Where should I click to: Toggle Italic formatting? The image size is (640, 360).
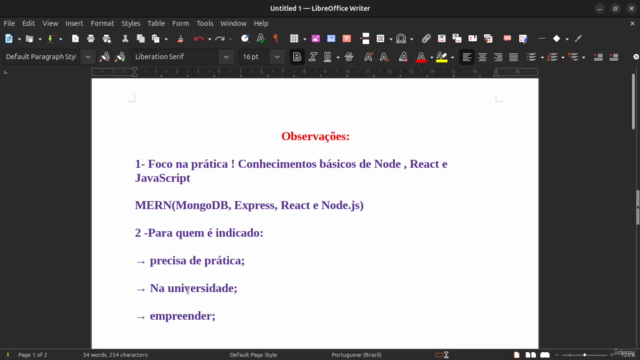click(x=313, y=57)
